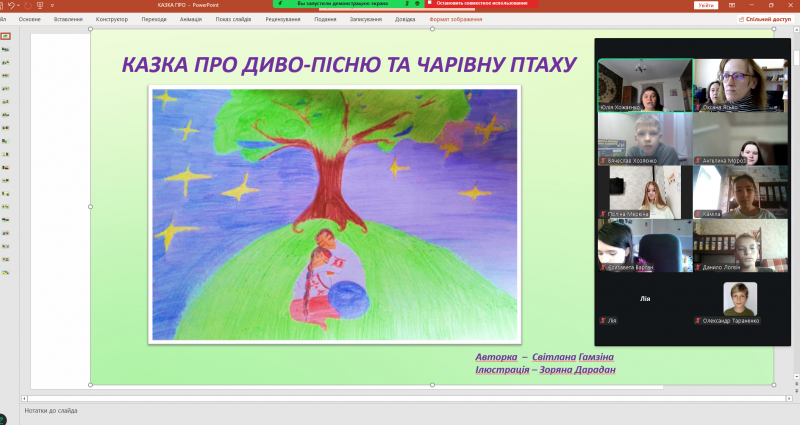Click the slide title text about диво-пісню

coord(349,65)
